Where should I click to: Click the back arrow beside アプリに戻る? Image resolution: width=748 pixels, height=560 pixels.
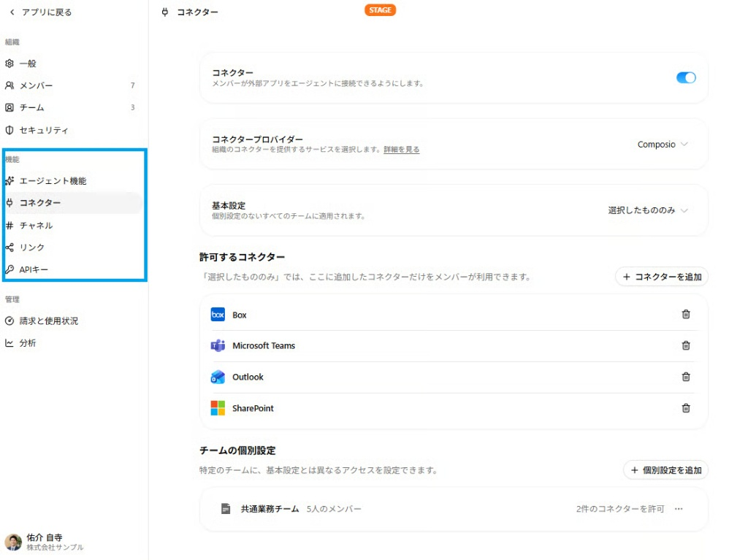click(12, 12)
